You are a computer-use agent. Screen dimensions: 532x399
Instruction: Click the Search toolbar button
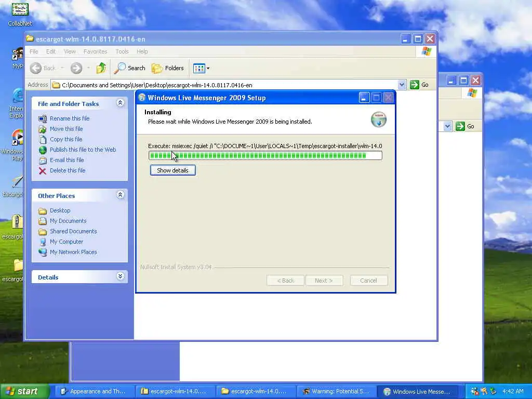(x=130, y=68)
